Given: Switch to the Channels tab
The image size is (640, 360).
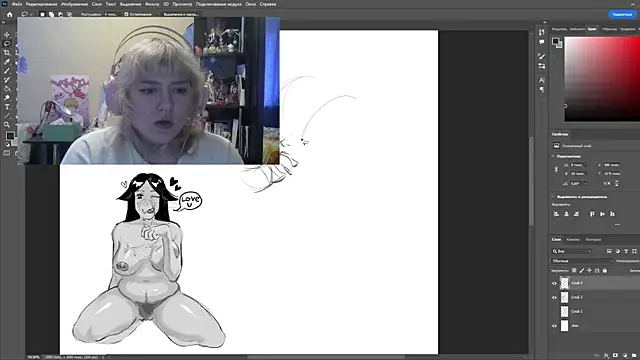Looking at the screenshot, I should [573, 240].
